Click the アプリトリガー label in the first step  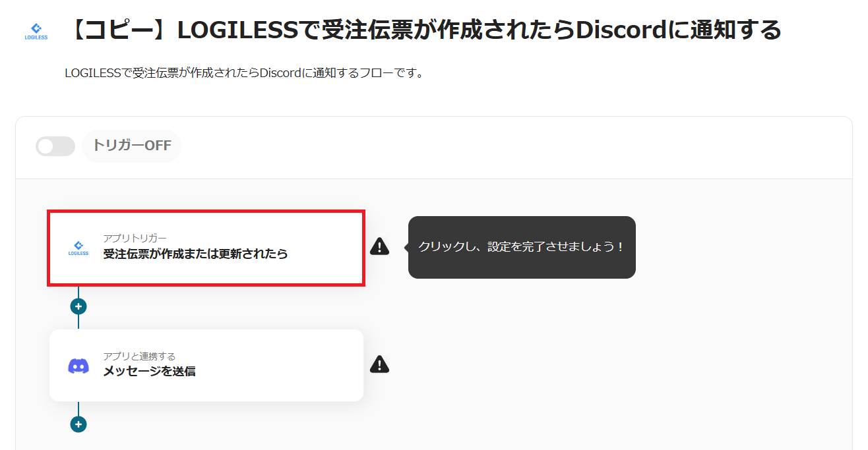(x=135, y=239)
